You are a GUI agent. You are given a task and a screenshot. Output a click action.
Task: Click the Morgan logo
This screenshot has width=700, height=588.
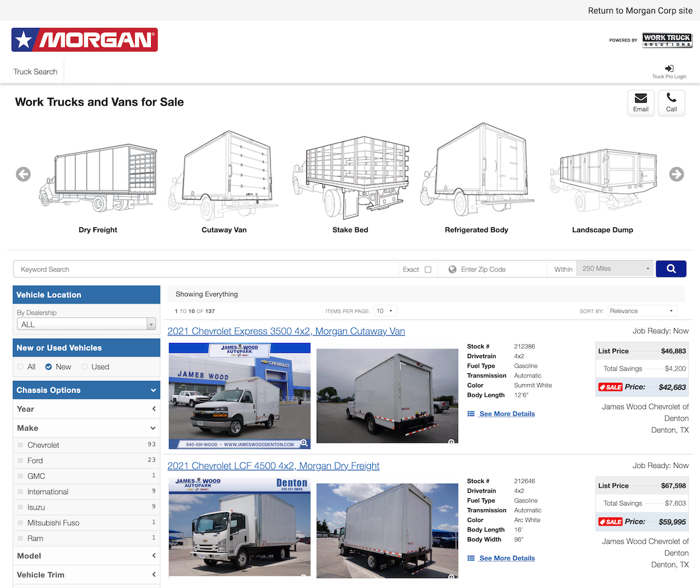[84, 39]
